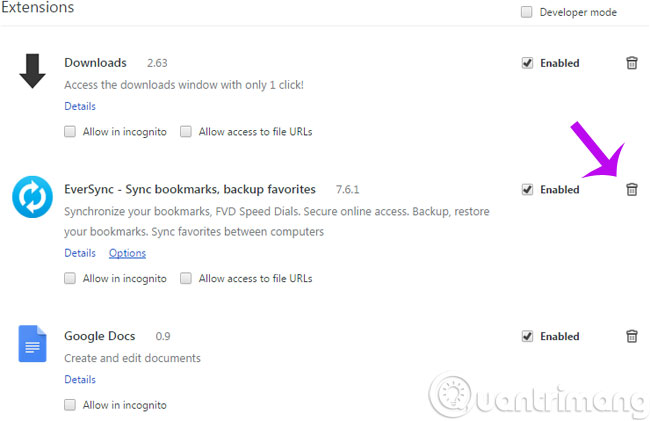
Task: Toggle Enabled checkbox for Google Docs
Action: pyautogui.click(x=527, y=337)
